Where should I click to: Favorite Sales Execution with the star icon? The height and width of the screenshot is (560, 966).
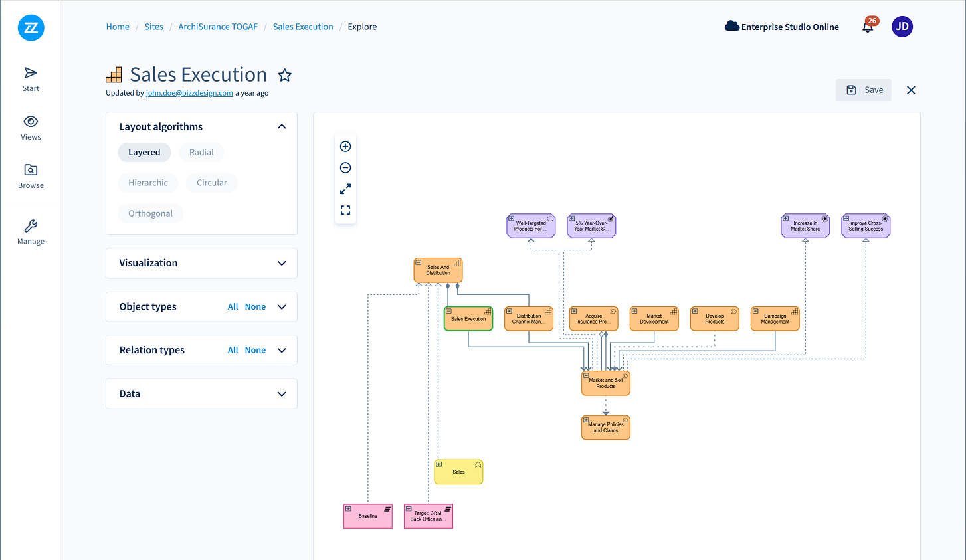tap(285, 75)
